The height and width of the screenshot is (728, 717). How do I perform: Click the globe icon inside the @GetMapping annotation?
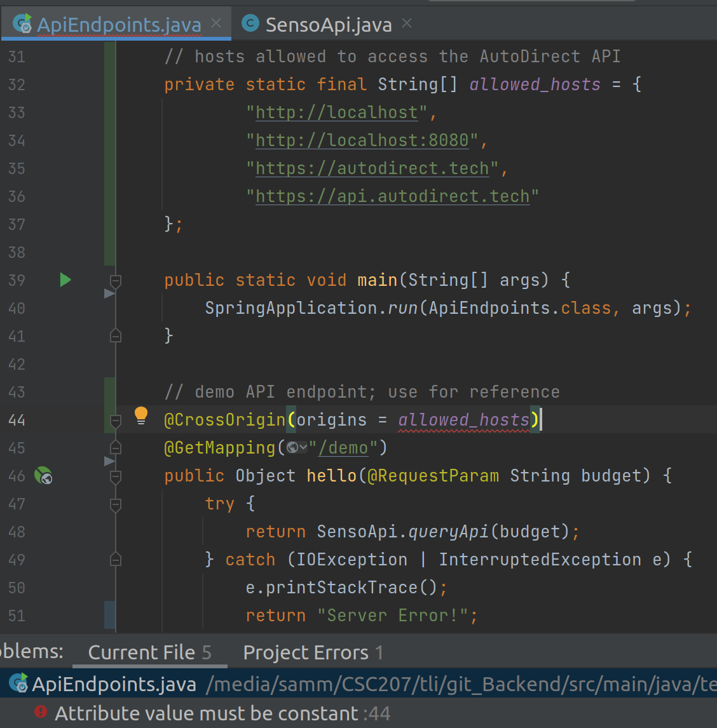[292, 447]
